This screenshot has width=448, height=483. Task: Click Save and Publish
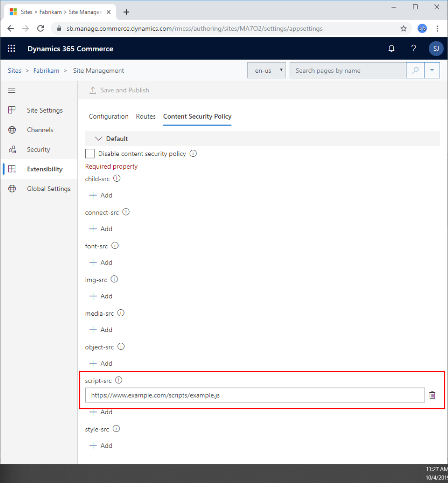point(119,90)
